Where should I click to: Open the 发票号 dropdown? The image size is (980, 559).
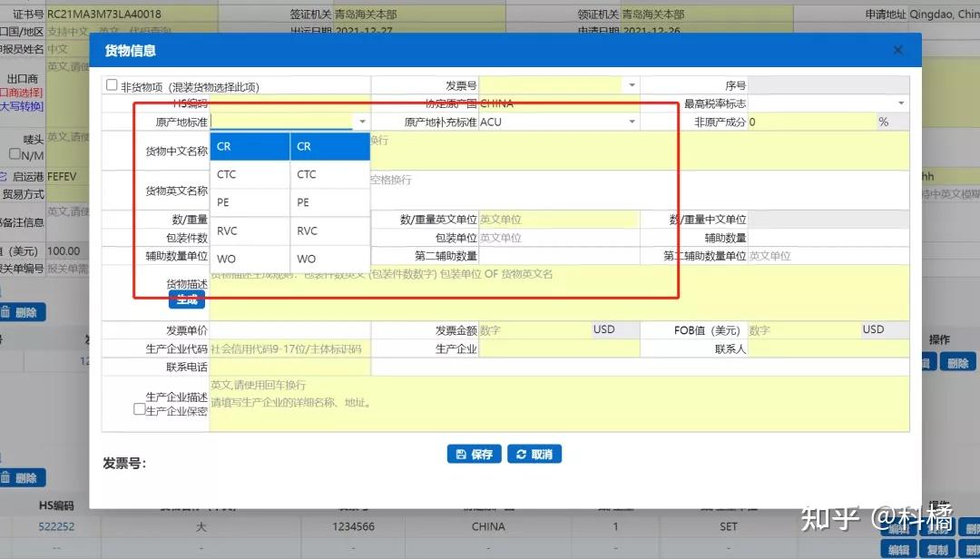click(x=632, y=84)
